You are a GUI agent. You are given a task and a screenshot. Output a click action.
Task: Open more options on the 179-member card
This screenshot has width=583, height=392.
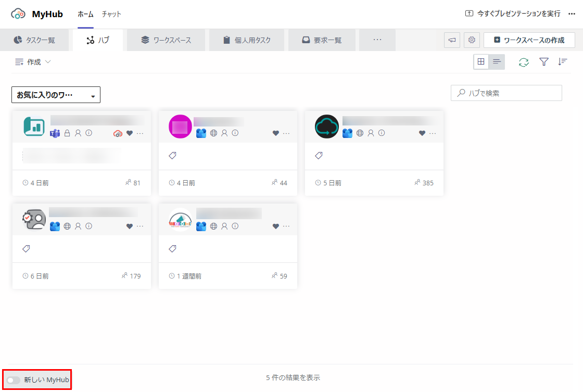pyautogui.click(x=140, y=226)
